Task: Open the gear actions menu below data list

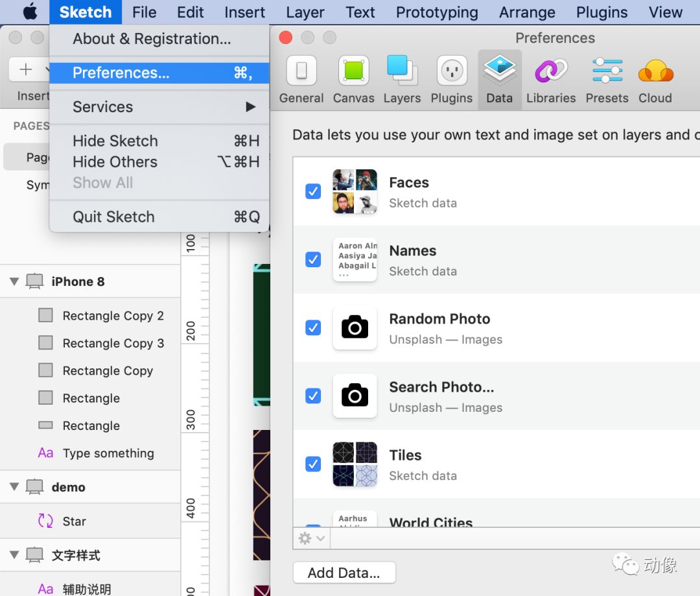Action: [x=312, y=538]
